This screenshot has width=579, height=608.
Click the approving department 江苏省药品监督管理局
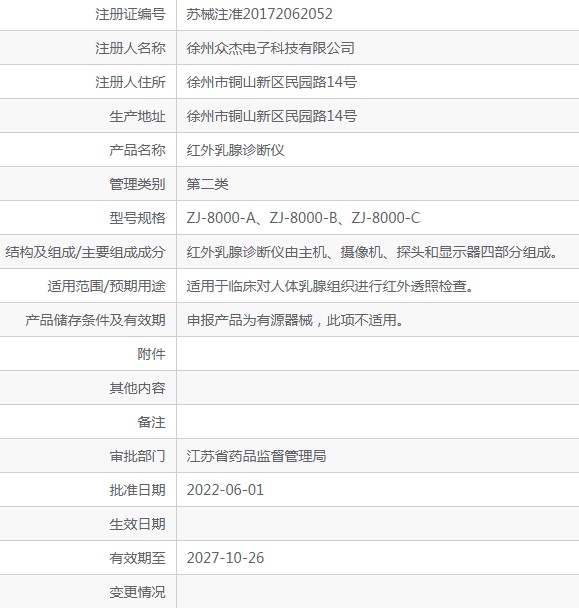[256, 456]
